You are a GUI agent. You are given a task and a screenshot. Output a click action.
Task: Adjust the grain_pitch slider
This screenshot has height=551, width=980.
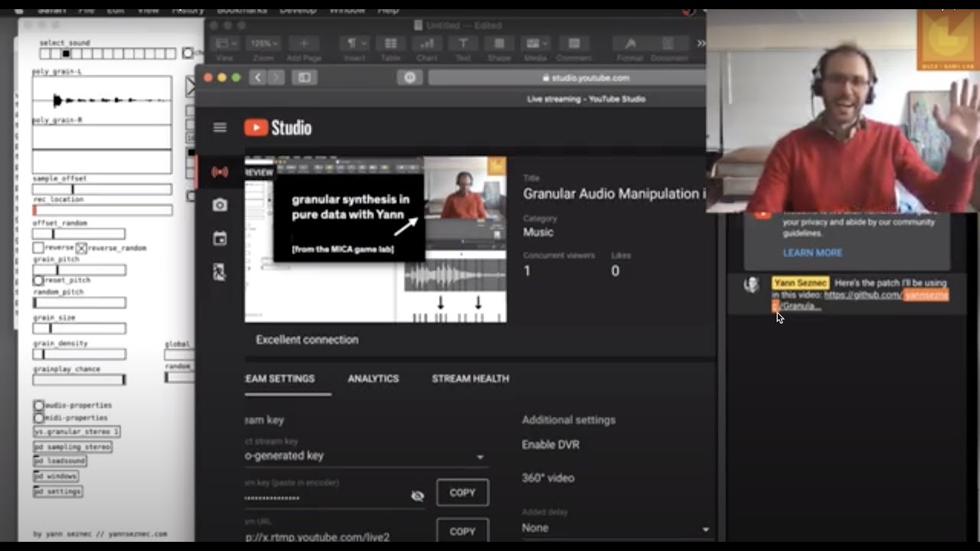coord(79,269)
